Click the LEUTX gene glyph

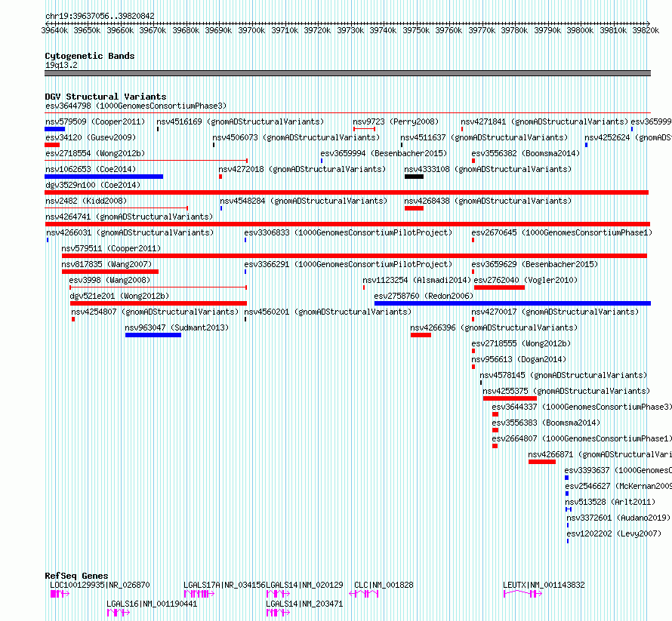point(522,594)
